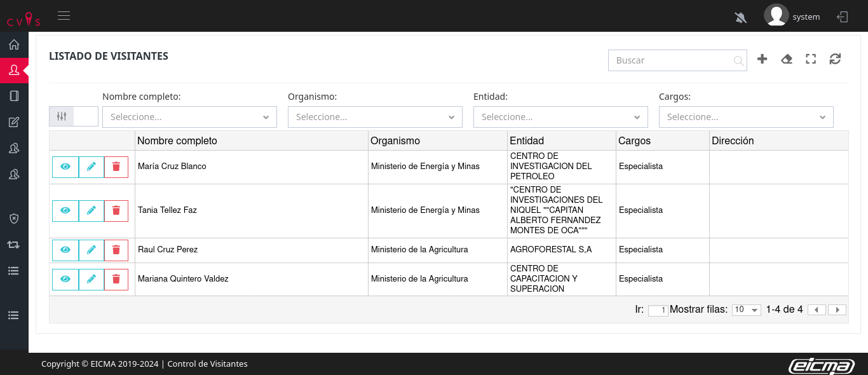Click the eraser icon to clear filters
The height and width of the screenshot is (375, 868).
[787, 59]
